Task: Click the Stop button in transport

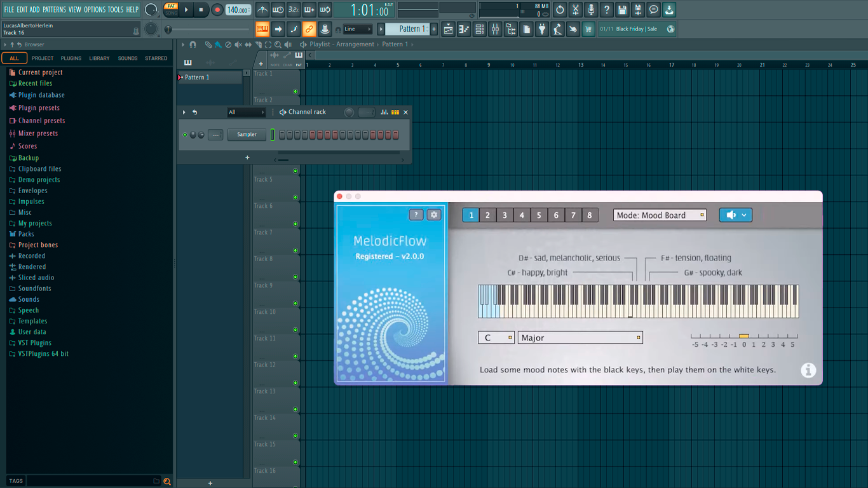Action: 201,10
